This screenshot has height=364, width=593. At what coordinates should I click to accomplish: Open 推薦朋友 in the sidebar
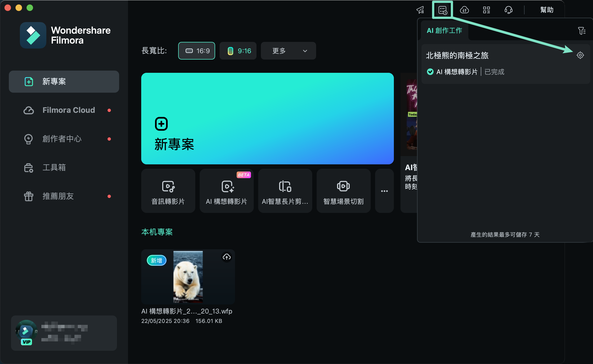pos(64,196)
